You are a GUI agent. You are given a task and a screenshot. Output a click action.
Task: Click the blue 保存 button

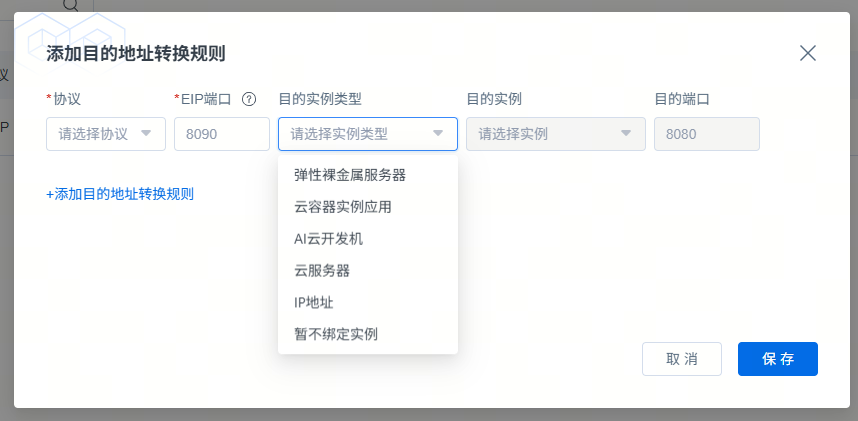(777, 359)
